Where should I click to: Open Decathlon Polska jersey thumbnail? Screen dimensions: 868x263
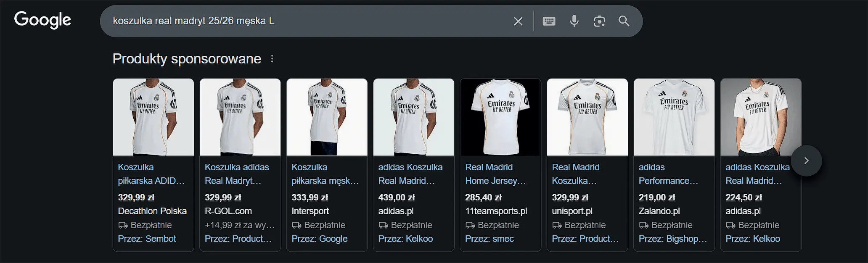click(153, 117)
